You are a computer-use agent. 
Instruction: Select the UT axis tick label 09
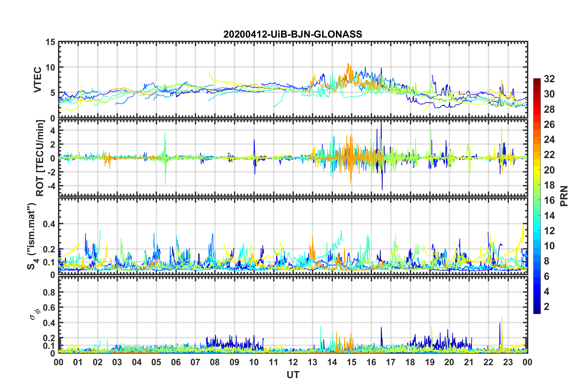pyautogui.click(x=234, y=362)
